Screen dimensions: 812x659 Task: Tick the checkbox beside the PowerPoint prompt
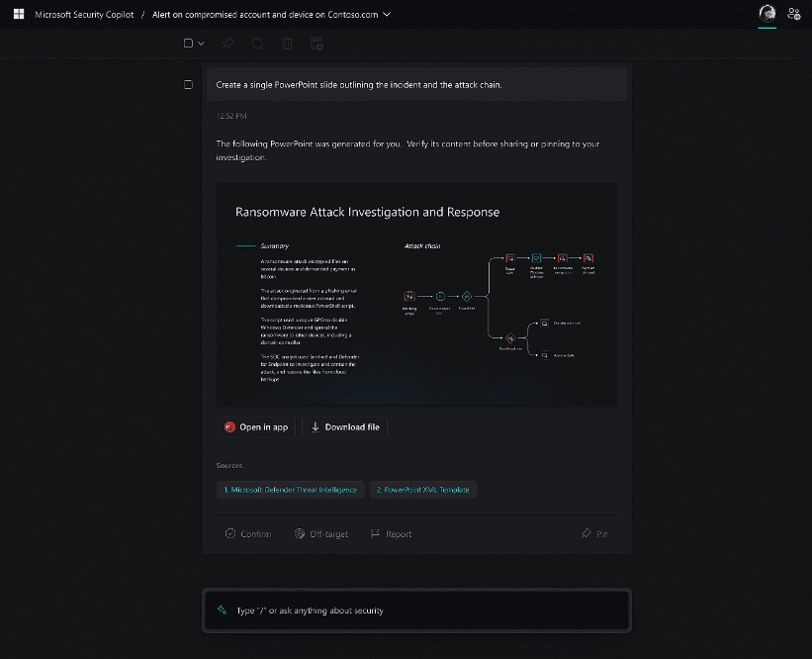coord(189,84)
